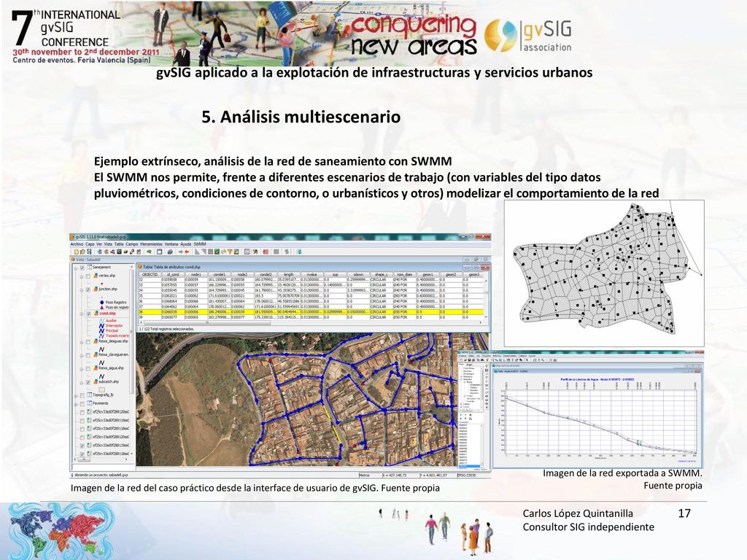Click the funnel Filter icon in gvSIG toolbar
747x560 pixels.
click(230, 252)
